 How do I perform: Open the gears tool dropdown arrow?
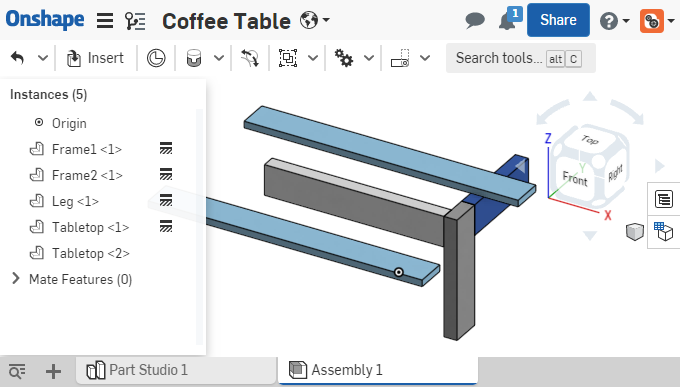(369, 58)
